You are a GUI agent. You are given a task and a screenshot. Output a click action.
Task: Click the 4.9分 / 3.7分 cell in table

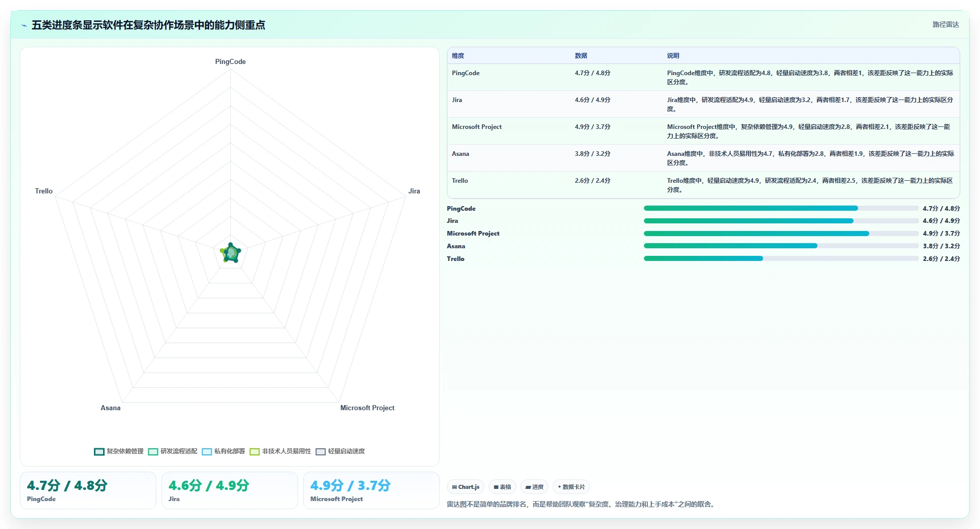pos(593,127)
